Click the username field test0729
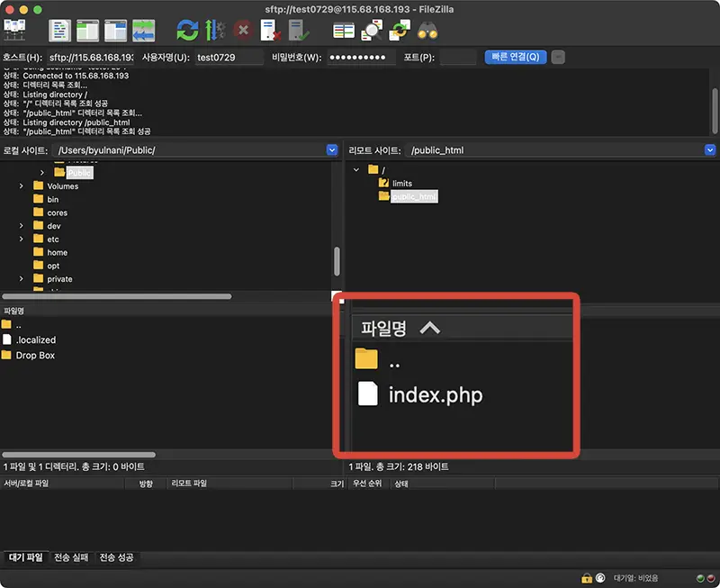Viewport: 720px width, 588px height. pos(229,58)
